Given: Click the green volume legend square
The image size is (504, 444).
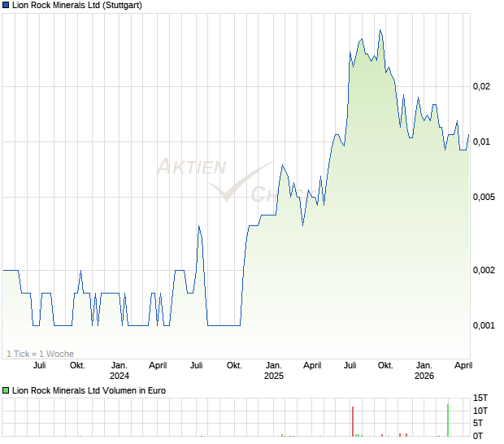Looking at the screenshot, I should pos(6,390).
